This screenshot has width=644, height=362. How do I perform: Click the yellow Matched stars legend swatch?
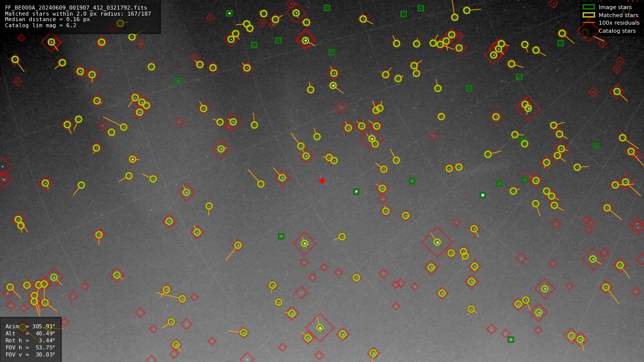pos(589,15)
